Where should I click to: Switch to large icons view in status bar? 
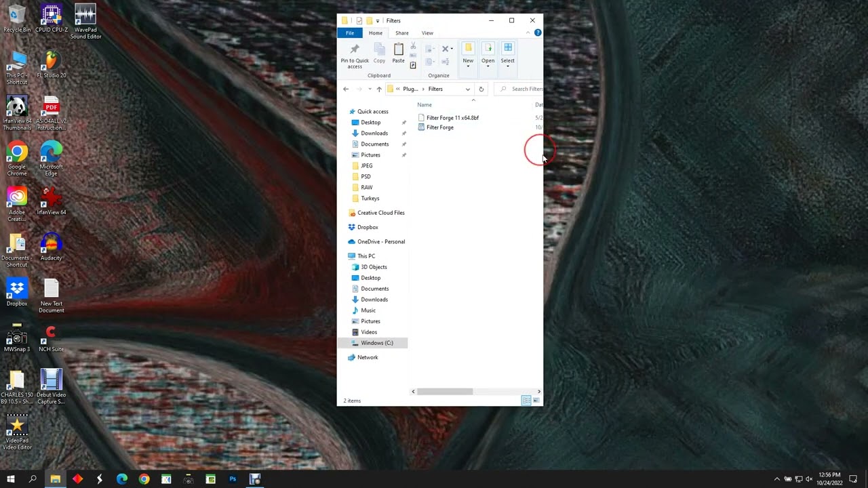click(x=536, y=401)
